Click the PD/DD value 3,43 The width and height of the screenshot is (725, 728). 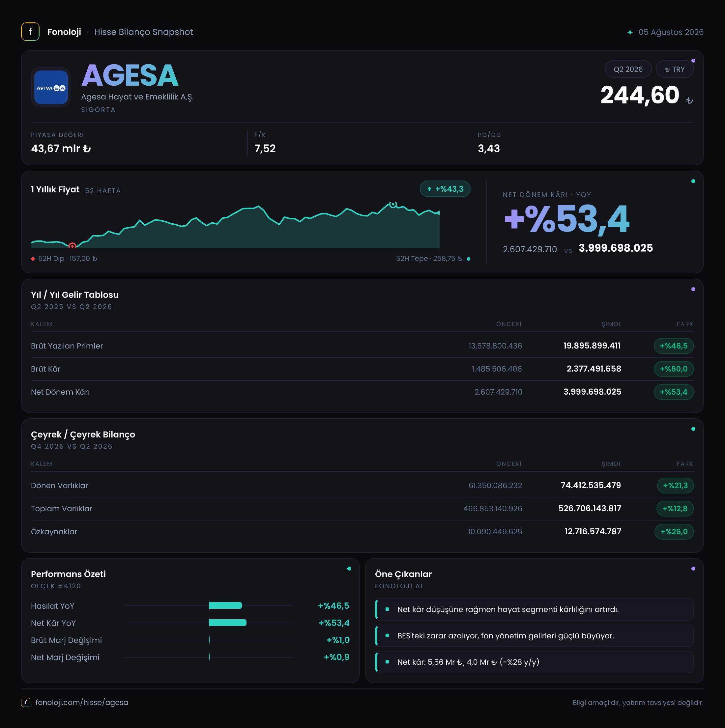[x=489, y=149]
